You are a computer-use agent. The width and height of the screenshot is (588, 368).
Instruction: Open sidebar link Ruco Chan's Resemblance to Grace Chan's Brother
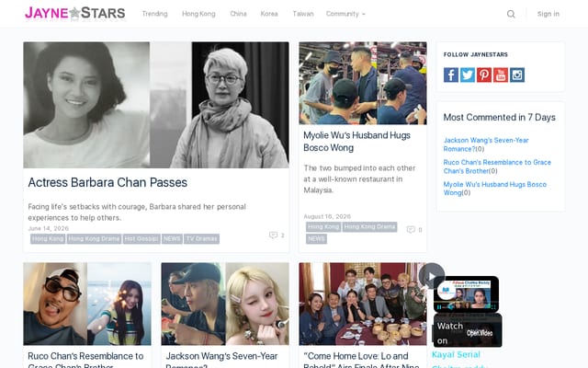[x=497, y=167]
